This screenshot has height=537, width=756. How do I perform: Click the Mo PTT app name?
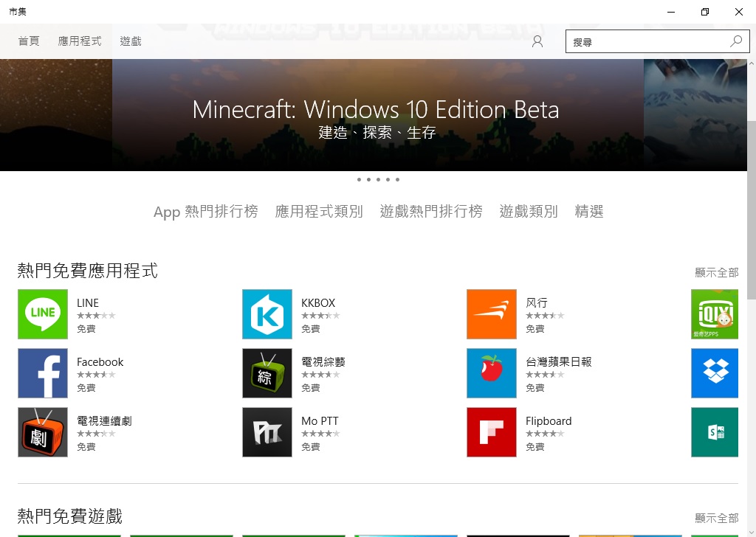click(x=320, y=421)
